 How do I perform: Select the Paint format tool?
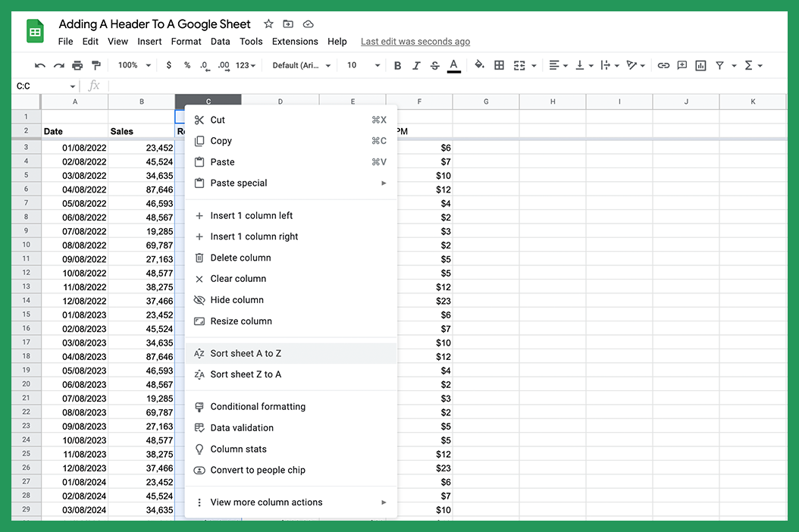(x=95, y=66)
